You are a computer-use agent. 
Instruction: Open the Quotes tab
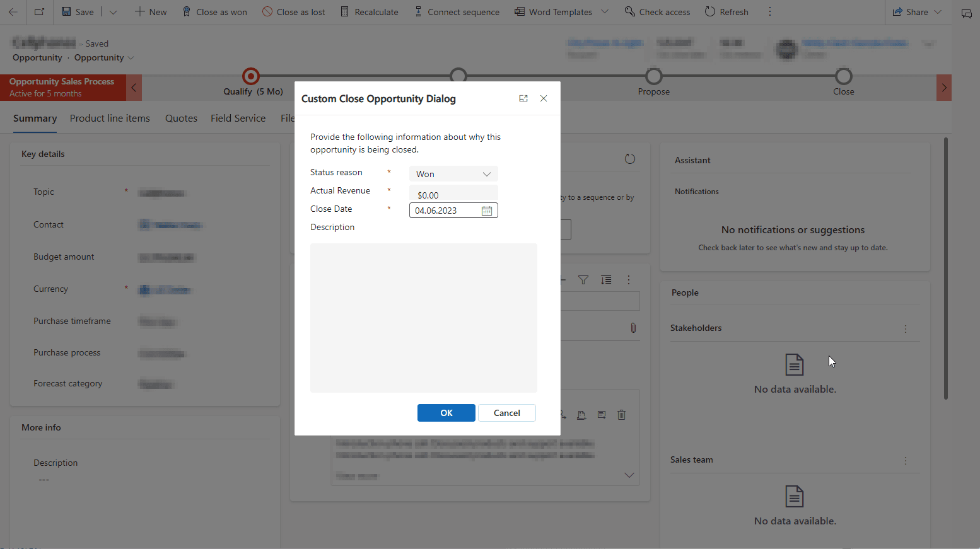click(181, 118)
